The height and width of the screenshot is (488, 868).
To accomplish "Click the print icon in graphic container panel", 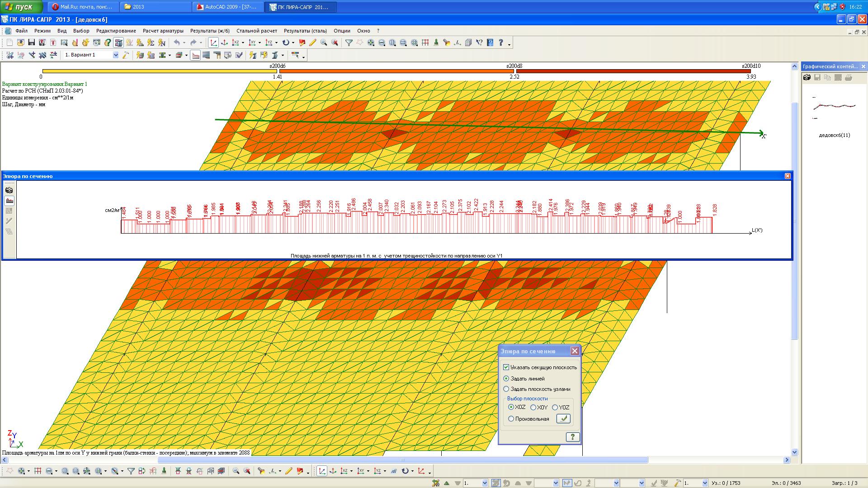I will pyautogui.click(x=849, y=78).
